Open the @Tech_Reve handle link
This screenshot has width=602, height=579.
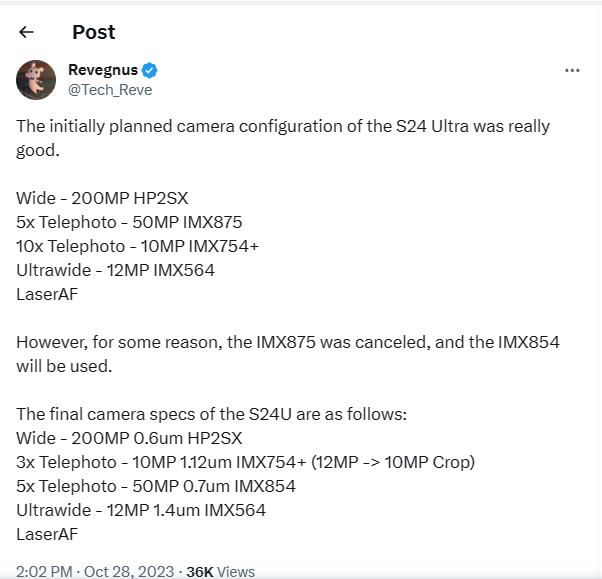tap(109, 90)
